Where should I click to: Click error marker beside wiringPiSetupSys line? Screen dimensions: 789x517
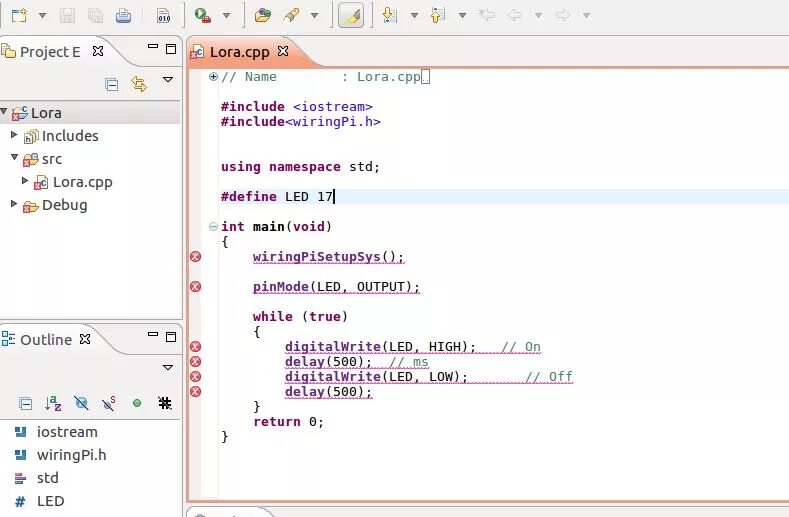click(x=195, y=257)
